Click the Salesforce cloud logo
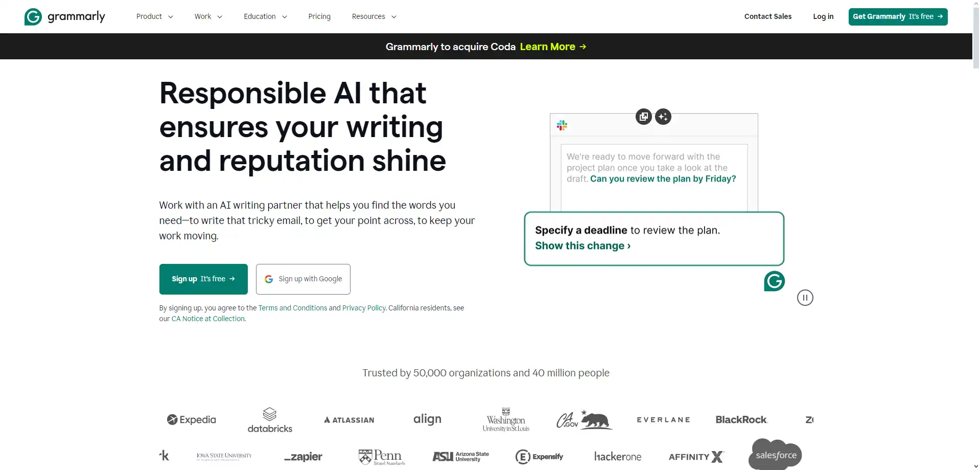Viewport: 980px width, 470px height. click(x=775, y=454)
